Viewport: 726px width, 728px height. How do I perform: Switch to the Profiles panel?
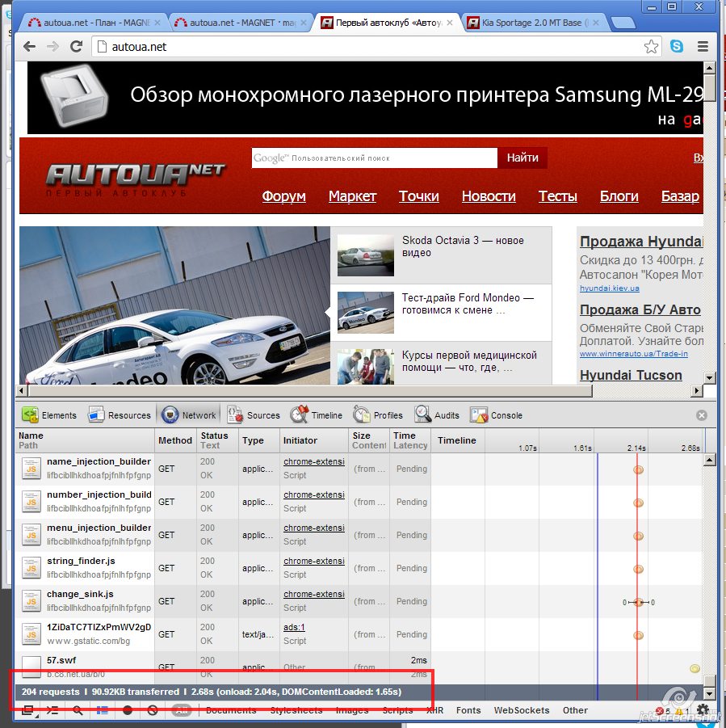(x=378, y=415)
